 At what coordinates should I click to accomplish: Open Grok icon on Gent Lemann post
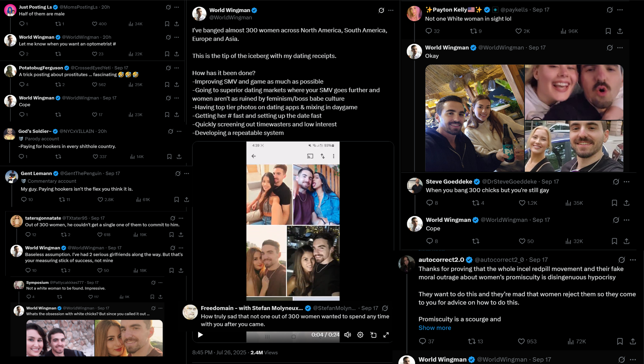(x=178, y=173)
